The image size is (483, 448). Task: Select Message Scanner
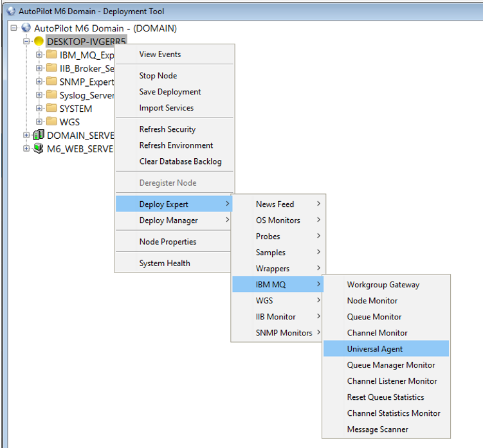pos(387,429)
